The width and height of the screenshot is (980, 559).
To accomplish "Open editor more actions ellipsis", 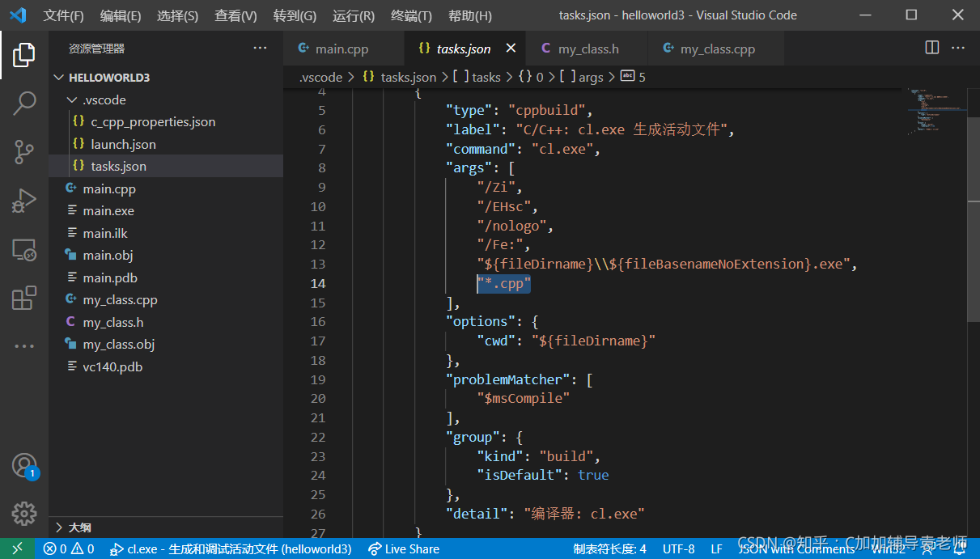I will 958,48.
